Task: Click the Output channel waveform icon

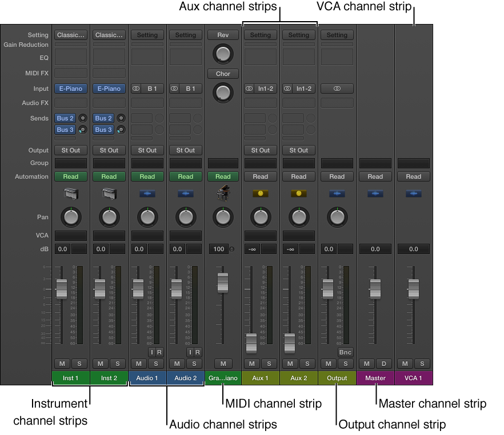Action: (x=337, y=193)
